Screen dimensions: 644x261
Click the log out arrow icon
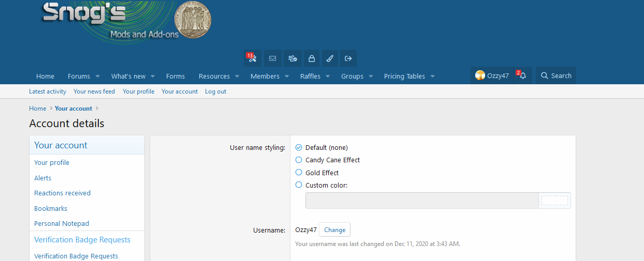(x=348, y=58)
